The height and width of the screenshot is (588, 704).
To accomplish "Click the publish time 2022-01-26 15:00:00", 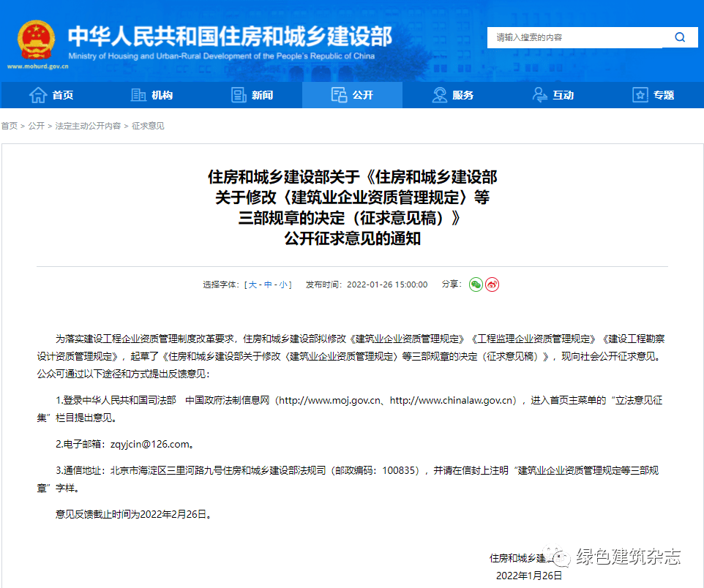I will pyautogui.click(x=387, y=284).
